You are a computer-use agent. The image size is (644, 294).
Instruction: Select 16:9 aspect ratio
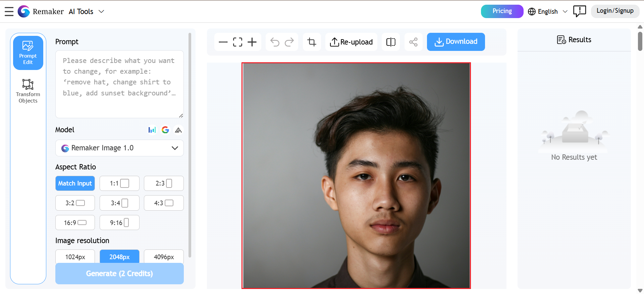coord(75,223)
